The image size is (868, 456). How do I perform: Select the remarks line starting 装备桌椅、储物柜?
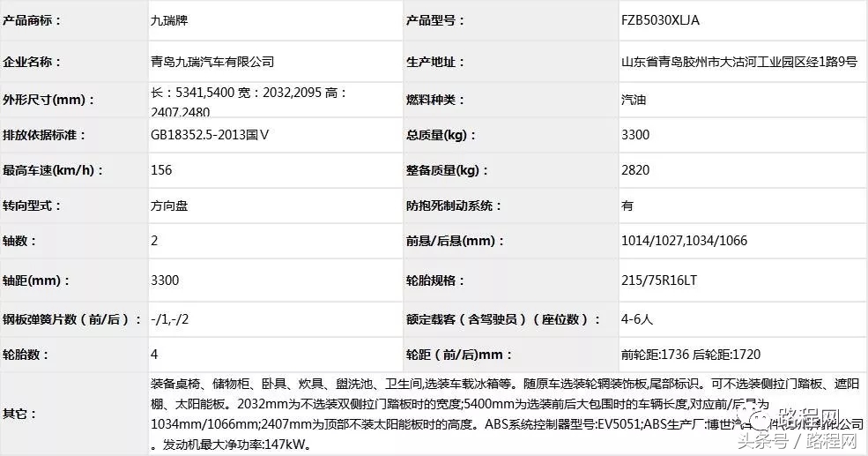[x=505, y=384]
